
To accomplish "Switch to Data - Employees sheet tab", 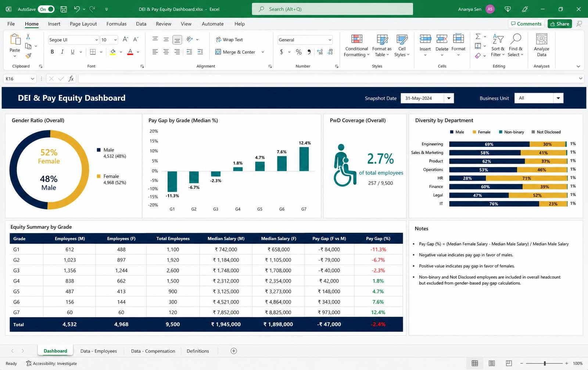I will coord(98,351).
